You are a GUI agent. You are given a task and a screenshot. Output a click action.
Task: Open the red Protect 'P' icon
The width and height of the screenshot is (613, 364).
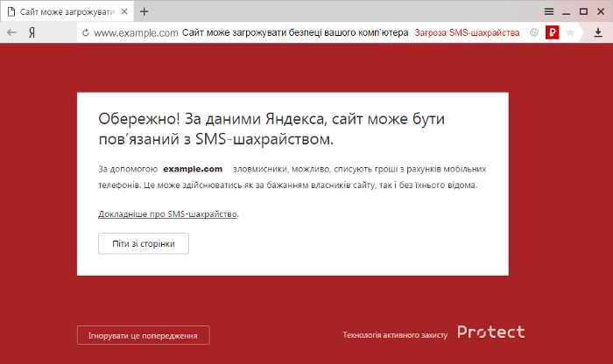552,32
